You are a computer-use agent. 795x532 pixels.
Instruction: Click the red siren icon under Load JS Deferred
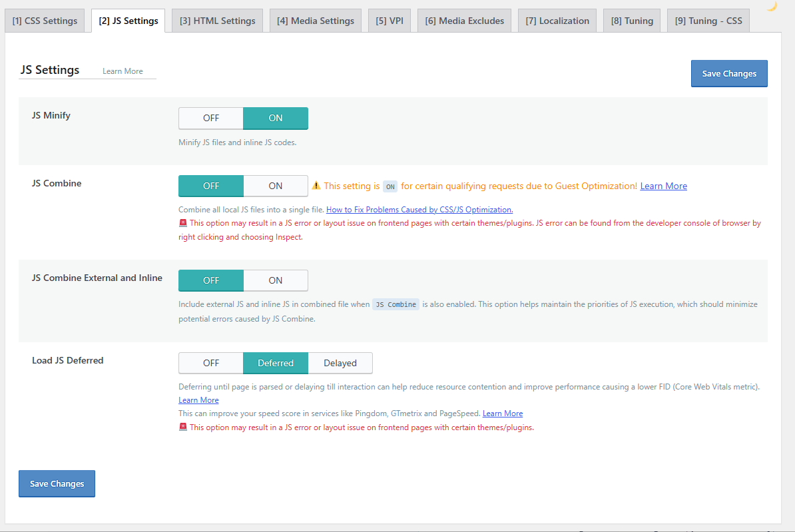pyautogui.click(x=183, y=427)
